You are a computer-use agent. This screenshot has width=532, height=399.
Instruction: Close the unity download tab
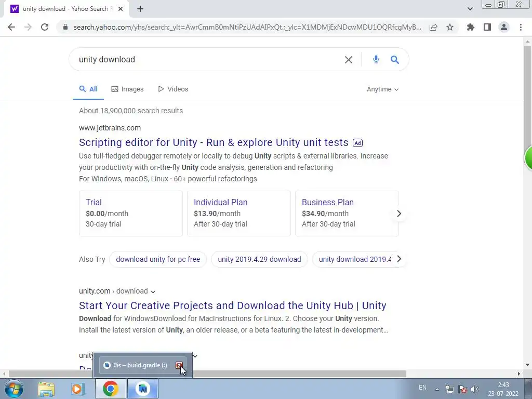click(x=121, y=9)
